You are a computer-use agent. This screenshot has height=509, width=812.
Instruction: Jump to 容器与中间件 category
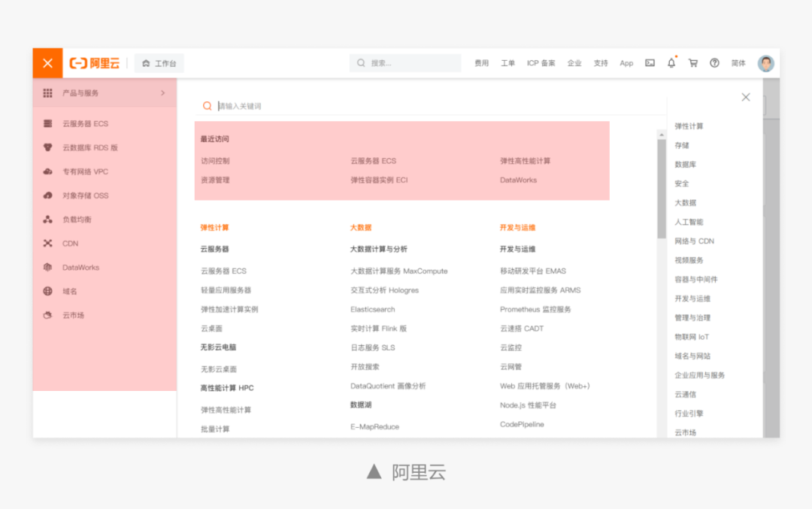click(696, 280)
